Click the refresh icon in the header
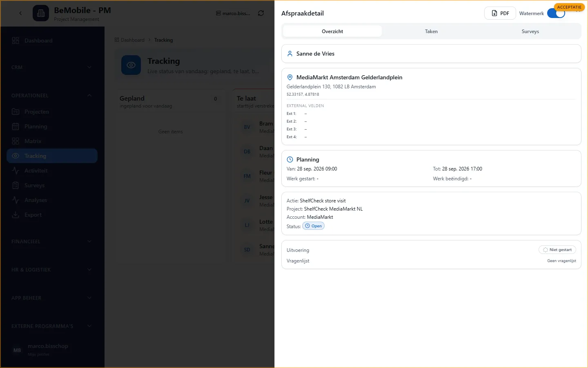Viewport: 588px width, 368px height. pyautogui.click(x=261, y=13)
